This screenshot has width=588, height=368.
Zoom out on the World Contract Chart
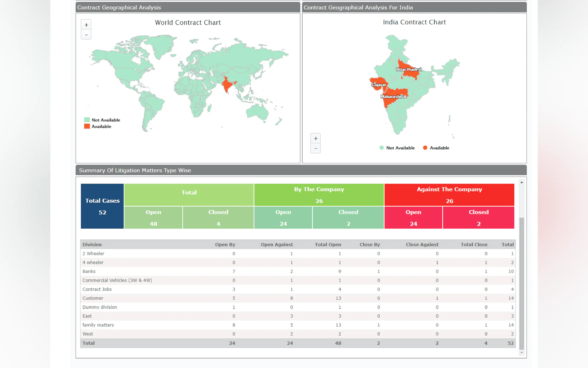(x=86, y=35)
